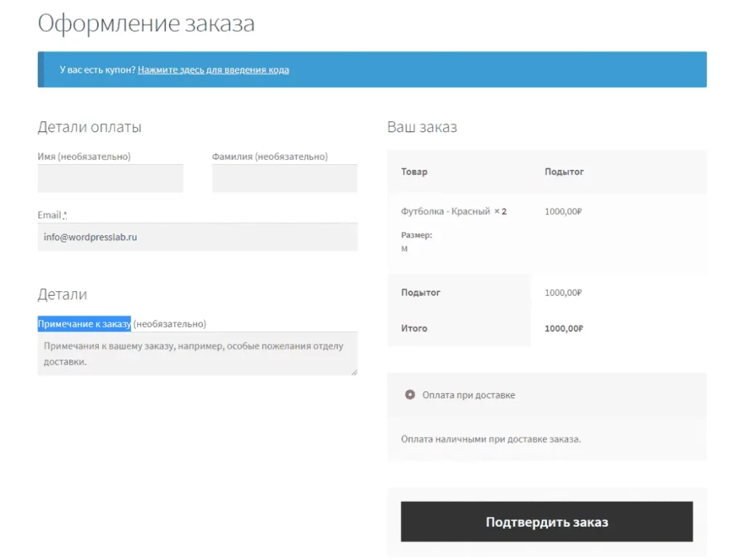
Task: Click the payment description about cash on delivery
Action: click(491, 439)
